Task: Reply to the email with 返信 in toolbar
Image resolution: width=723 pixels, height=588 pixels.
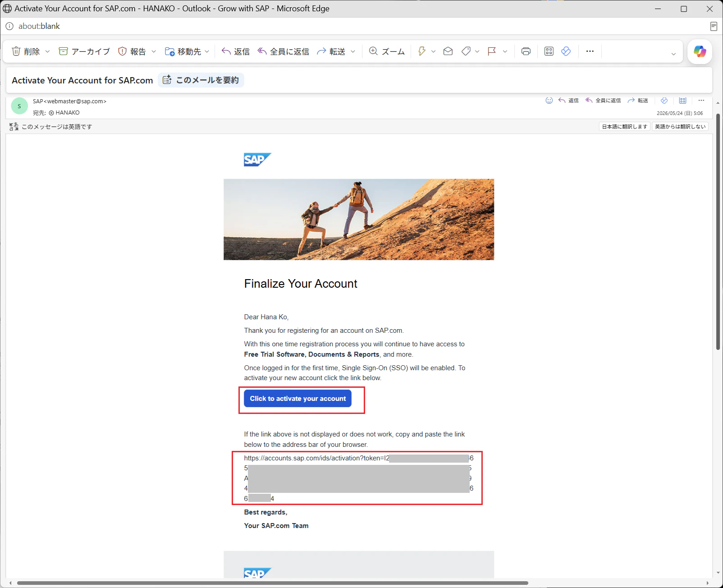Action: point(235,51)
